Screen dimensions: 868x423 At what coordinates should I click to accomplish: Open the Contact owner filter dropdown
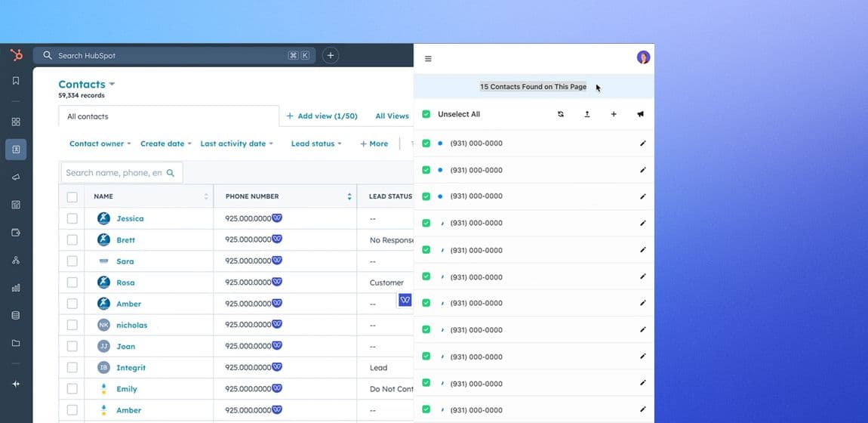click(100, 144)
